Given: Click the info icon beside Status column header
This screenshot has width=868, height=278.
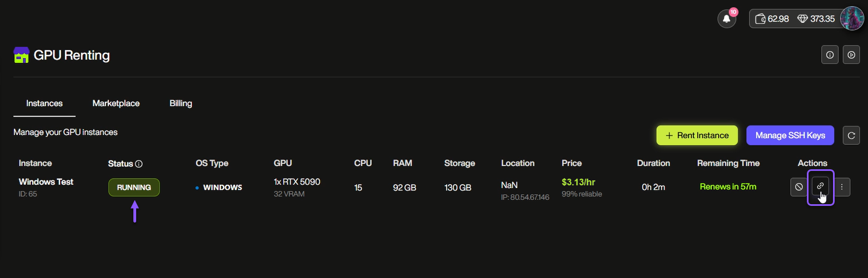Looking at the screenshot, I should tap(139, 164).
